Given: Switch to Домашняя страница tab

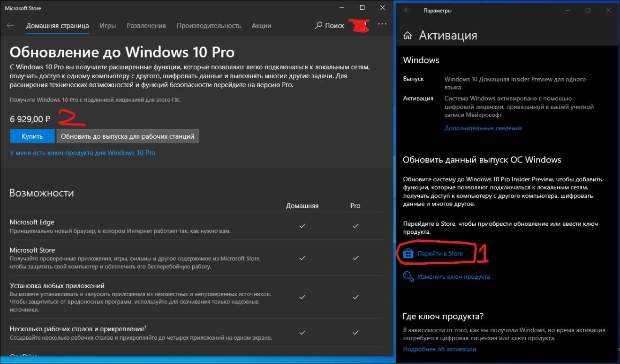Looking at the screenshot, I should (x=57, y=26).
